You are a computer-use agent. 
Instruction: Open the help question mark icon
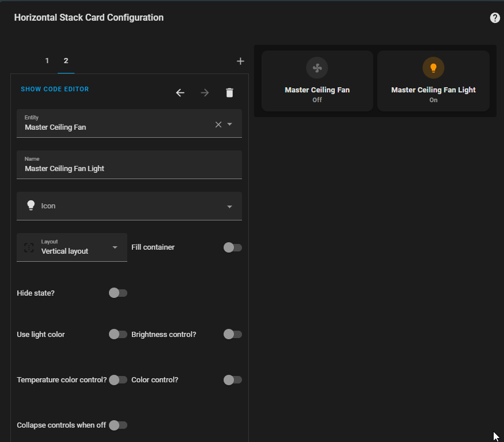(495, 18)
